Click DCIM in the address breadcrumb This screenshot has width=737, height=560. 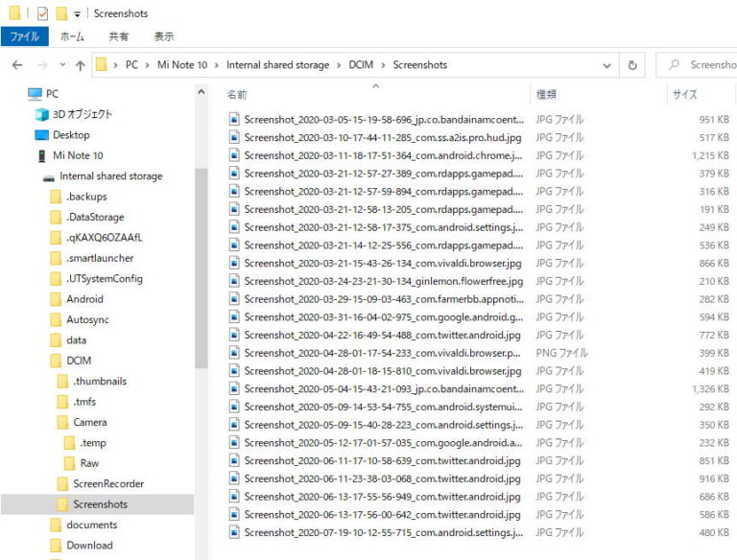point(361,65)
